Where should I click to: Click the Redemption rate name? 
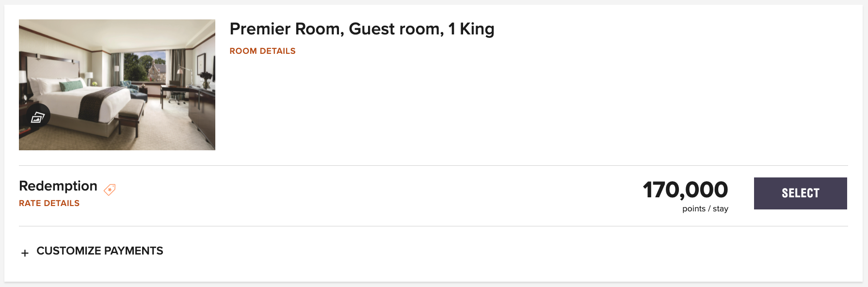(x=58, y=186)
